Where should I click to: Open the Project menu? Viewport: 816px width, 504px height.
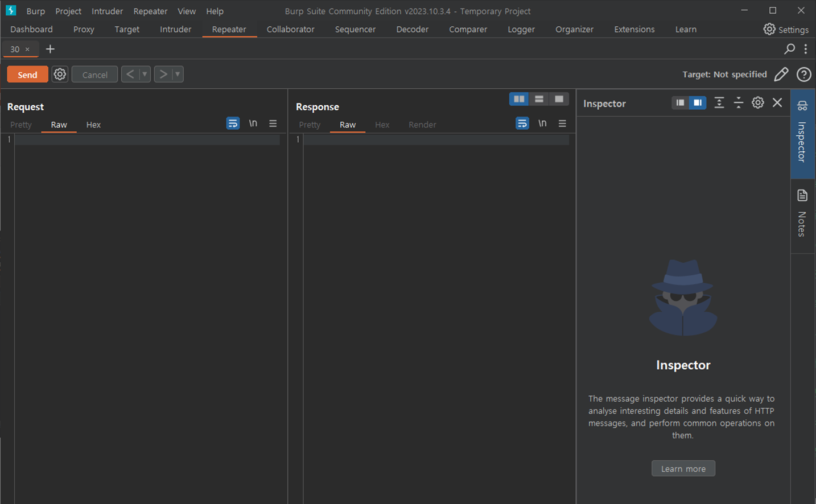click(x=68, y=11)
